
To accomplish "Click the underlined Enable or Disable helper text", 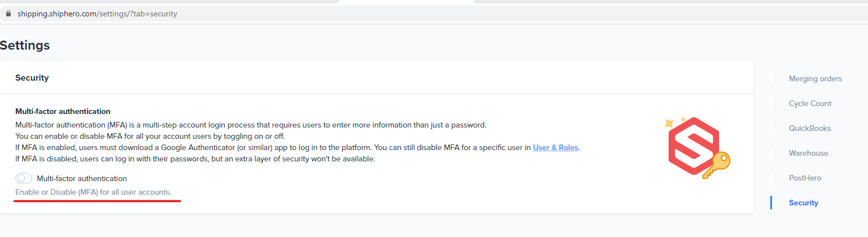I will [x=93, y=192].
